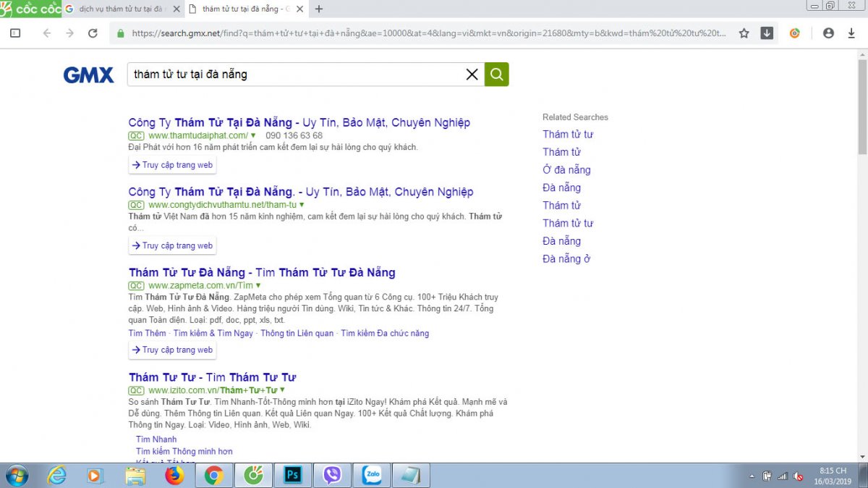The image size is (868, 488).
Task: Click 'Thông tin Liên quan' sitelink
Action: tap(297, 333)
